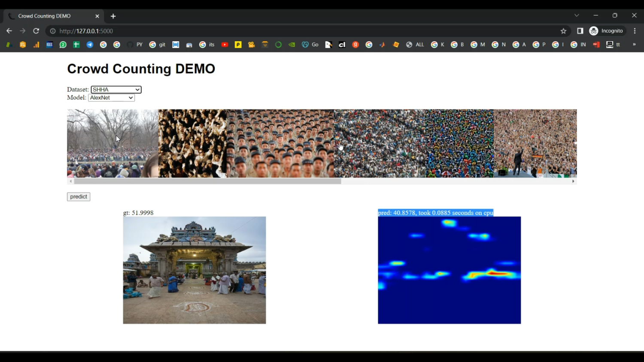644x362 pixels.
Task: Click the right carousel scroll arrow
Action: [x=573, y=181]
